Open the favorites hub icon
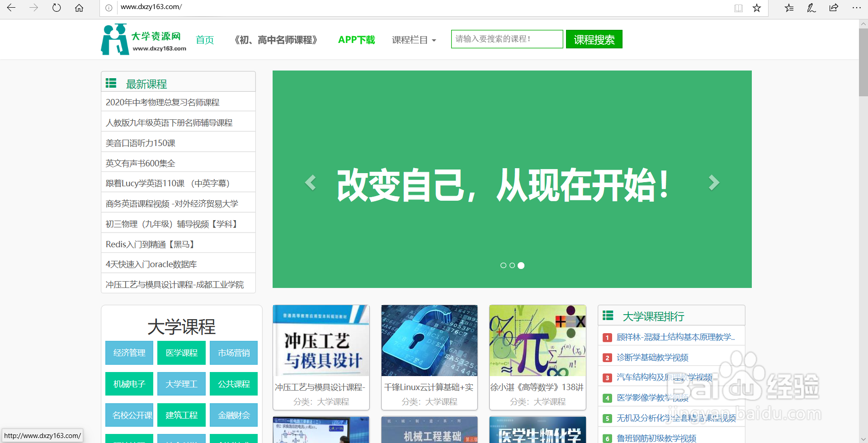Viewport: 868px width, 443px height. click(789, 8)
